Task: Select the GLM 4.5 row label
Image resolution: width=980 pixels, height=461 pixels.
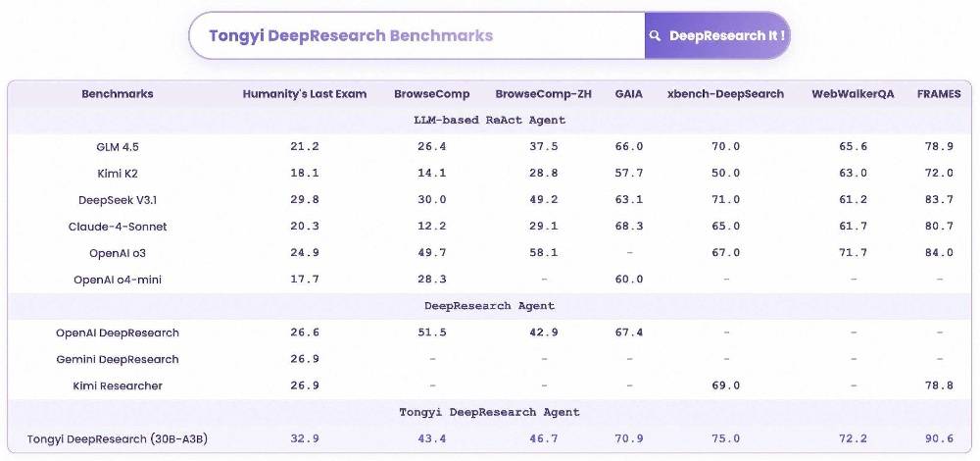Action: point(118,147)
